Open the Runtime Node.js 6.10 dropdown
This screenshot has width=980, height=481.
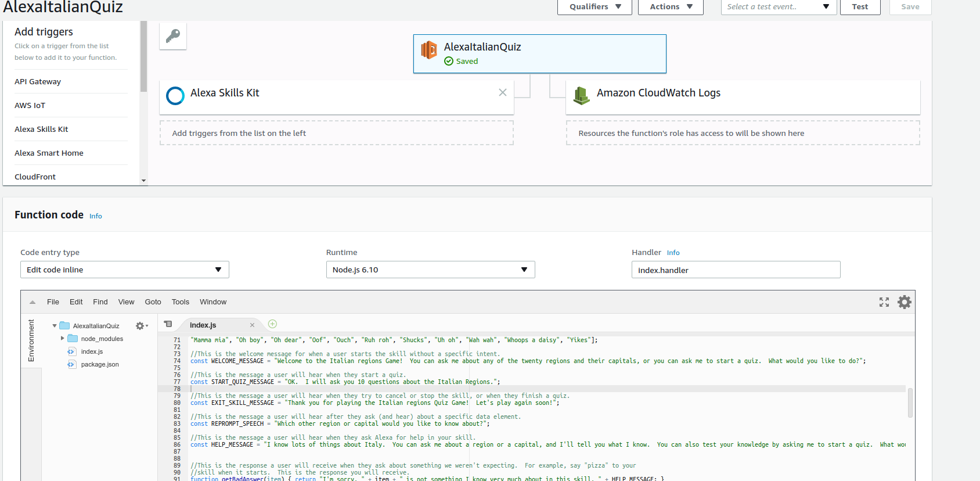(x=430, y=270)
